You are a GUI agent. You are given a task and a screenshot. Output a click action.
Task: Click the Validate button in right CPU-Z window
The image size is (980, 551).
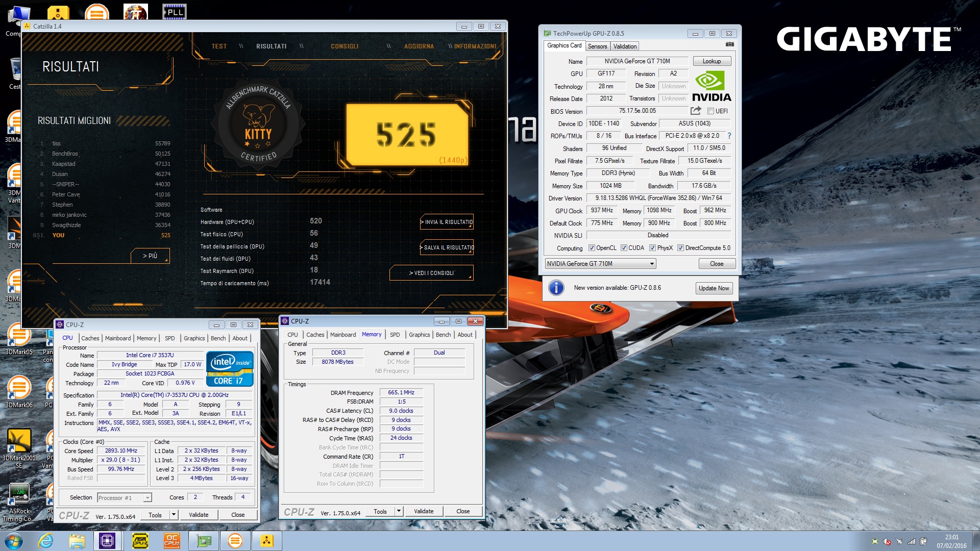[x=424, y=511]
